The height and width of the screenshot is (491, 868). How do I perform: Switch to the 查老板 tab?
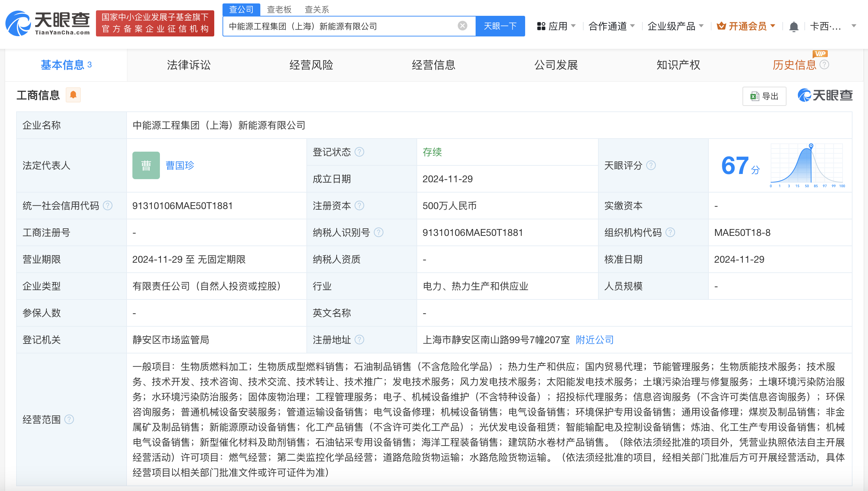point(280,9)
